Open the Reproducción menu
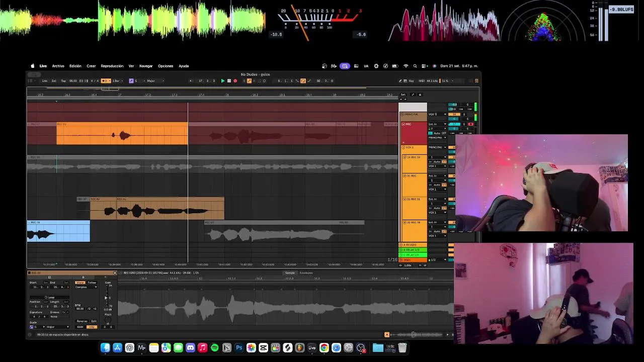This screenshot has width=644, height=362. pyautogui.click(x=112, y=66)
